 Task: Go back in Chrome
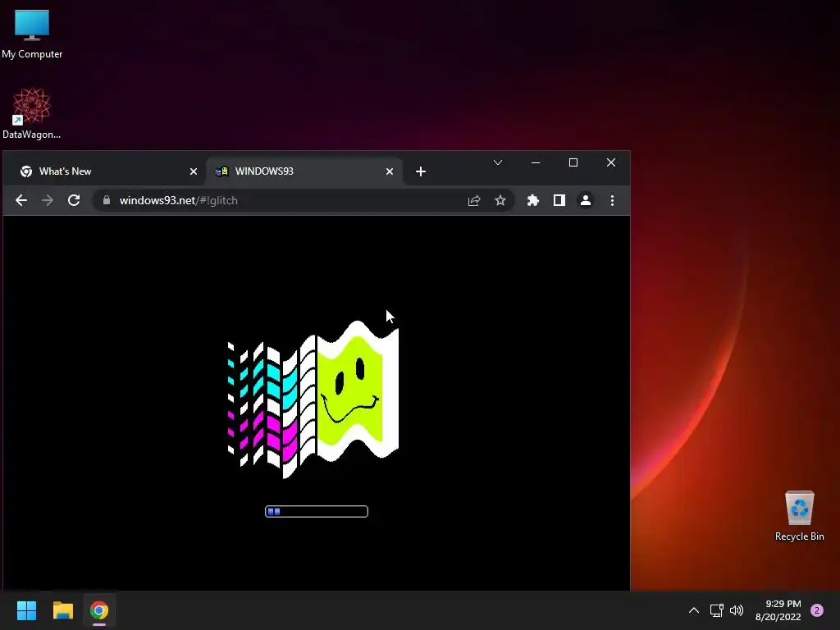coord(21,200)
